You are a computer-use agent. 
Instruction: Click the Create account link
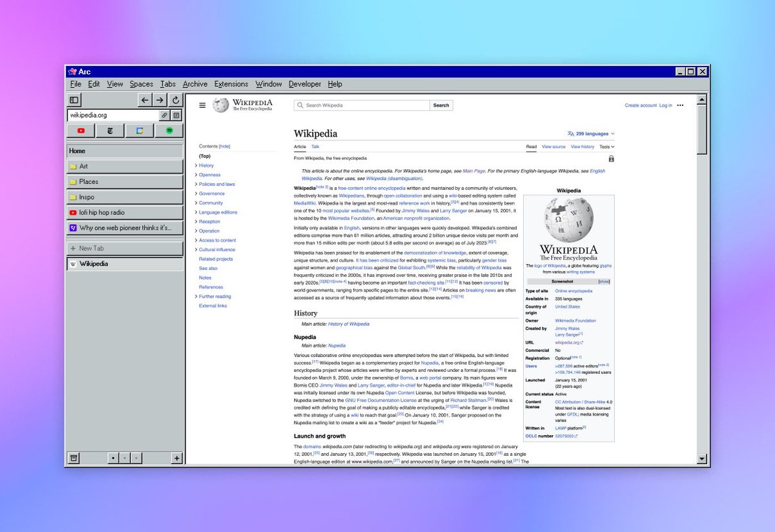(641, 105)
